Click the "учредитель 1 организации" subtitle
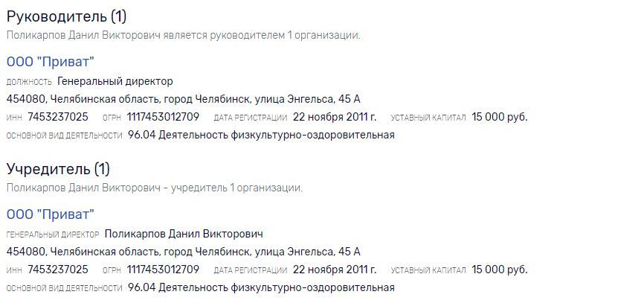The width and height of the screenshot is (644, 306). point(155,188)
